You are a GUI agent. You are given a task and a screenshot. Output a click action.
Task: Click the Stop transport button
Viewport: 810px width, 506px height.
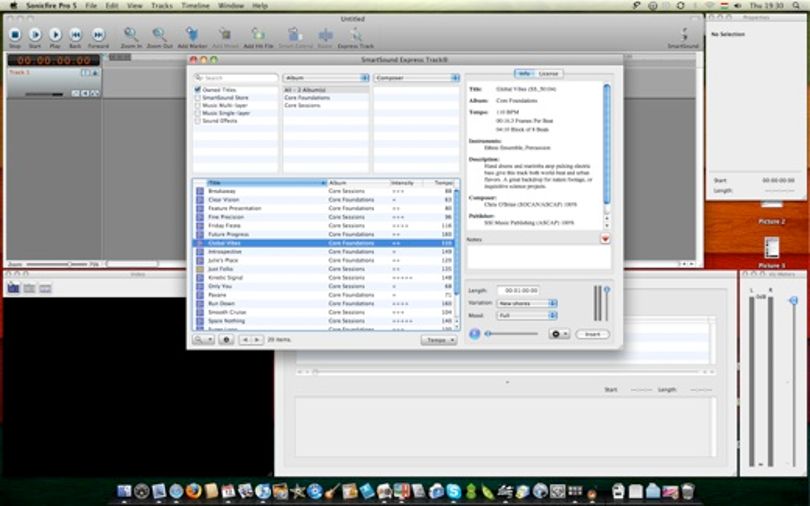point(15,35)
